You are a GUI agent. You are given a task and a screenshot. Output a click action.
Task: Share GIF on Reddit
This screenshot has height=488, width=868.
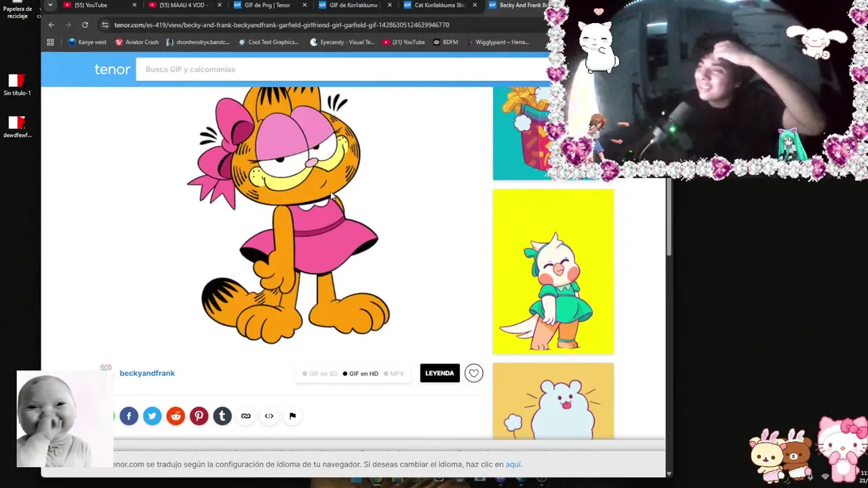click(x=176, y=416)
